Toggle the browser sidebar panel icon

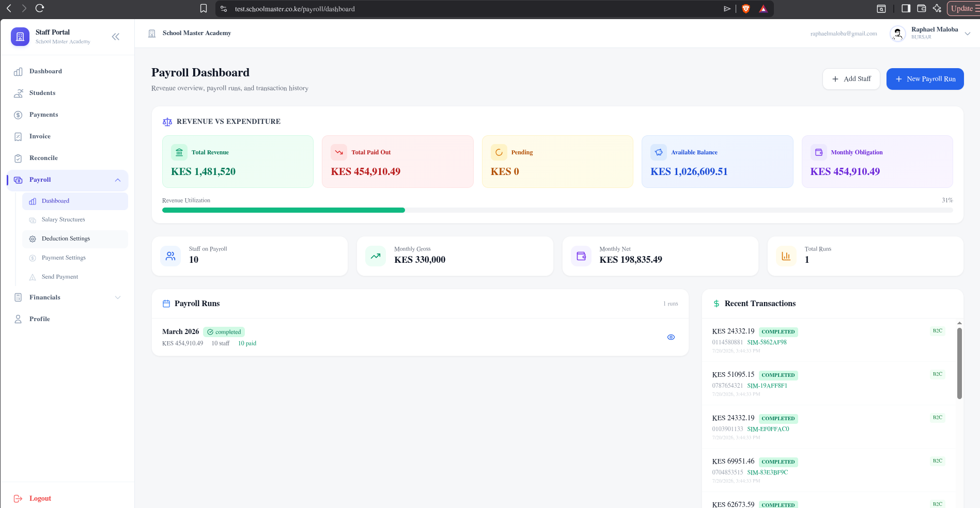click(x=906, y=8)
